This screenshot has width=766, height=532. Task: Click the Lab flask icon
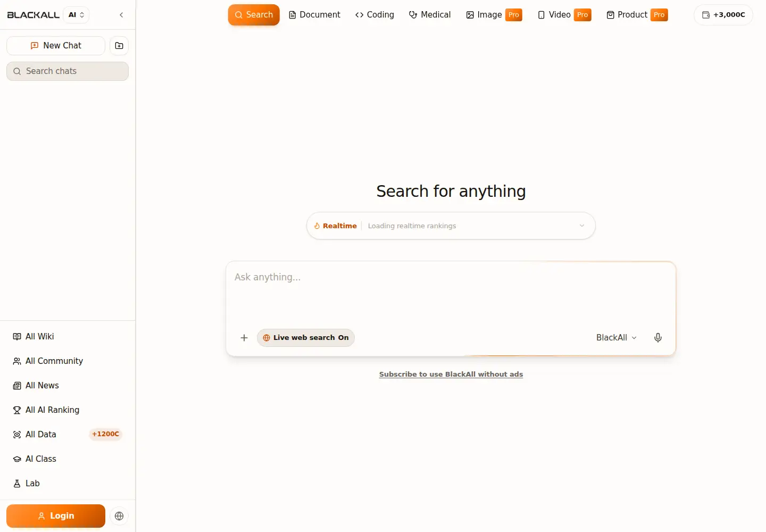tap(17, 484)
